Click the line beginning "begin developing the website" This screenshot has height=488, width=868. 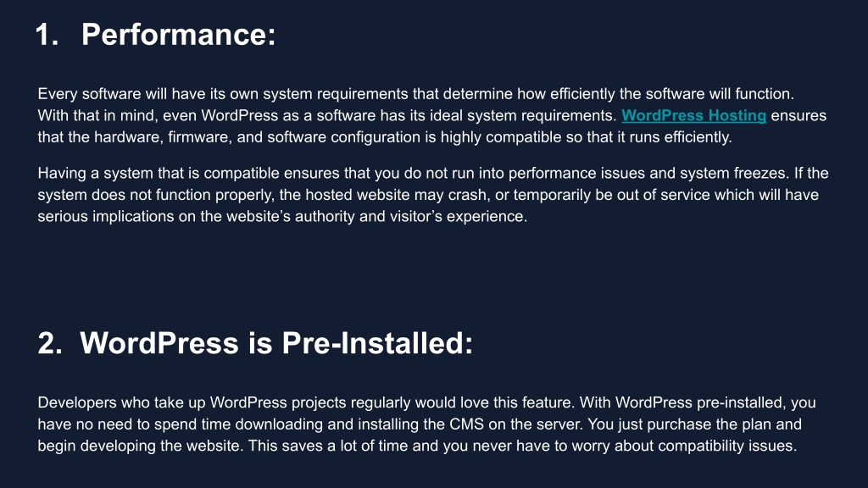tap(417, 446)
